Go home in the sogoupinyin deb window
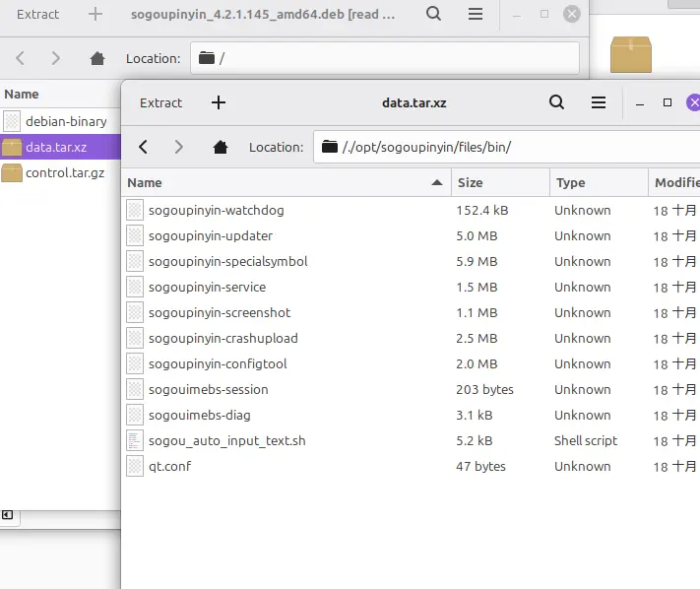 point(97,58)
